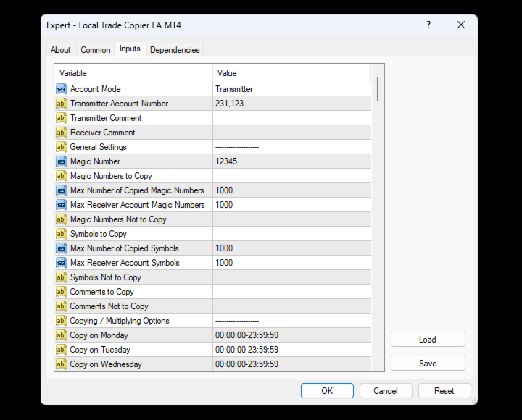The image size is (522, 420).
Task: Click icon beside Max Receiver Account Symbols
Action: (x=61, y=263)
